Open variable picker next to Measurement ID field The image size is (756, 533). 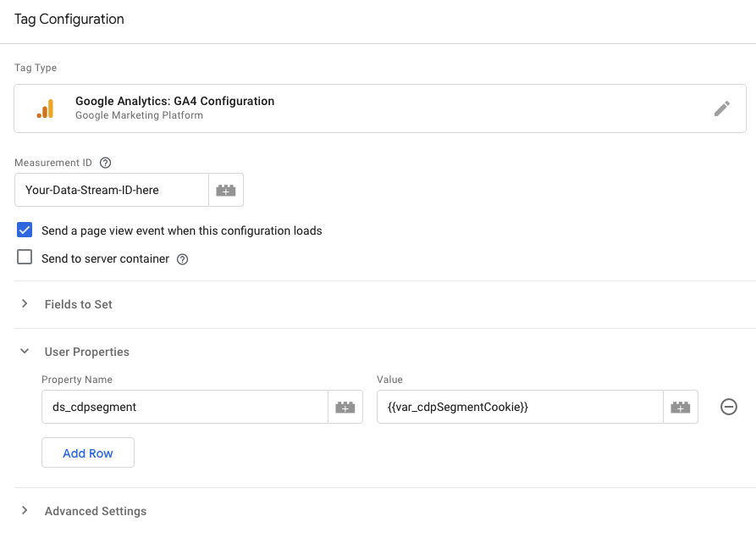point(226,190)
